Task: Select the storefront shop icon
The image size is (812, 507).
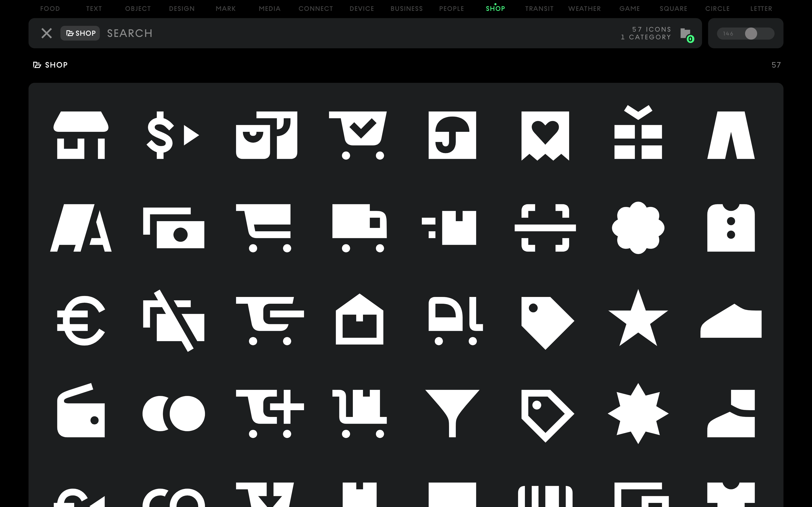Action: (x=81, y=135)
